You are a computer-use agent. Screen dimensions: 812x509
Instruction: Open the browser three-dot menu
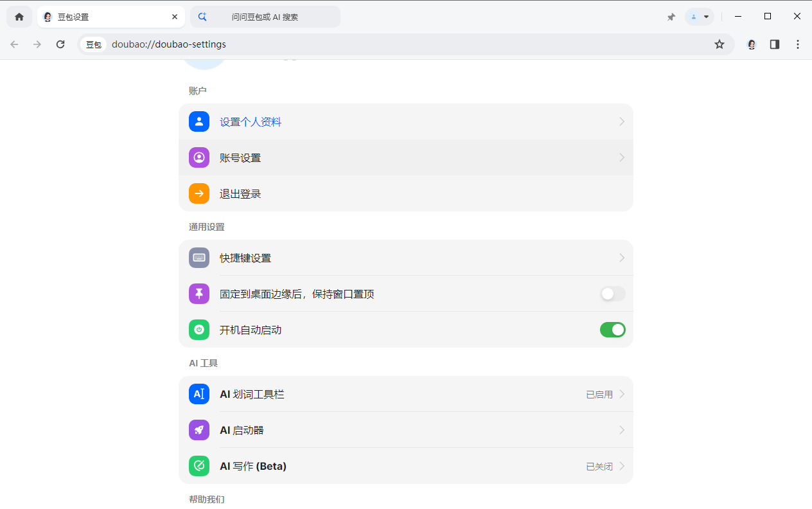[x=797, y=44]
